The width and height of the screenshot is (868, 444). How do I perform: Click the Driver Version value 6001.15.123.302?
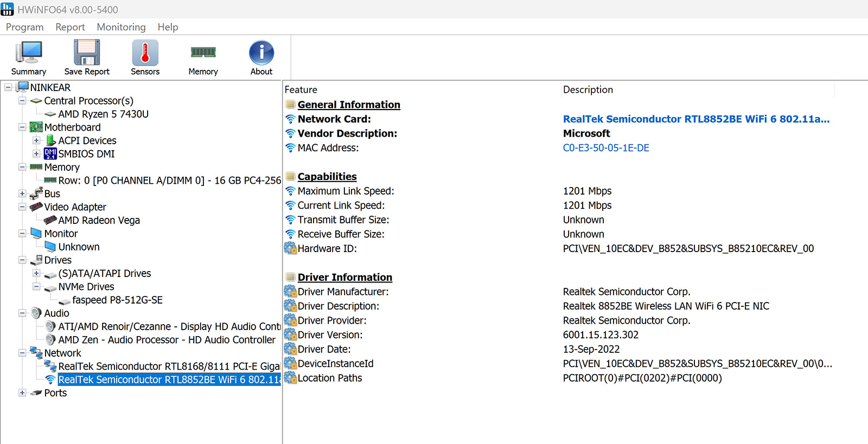[x=601, y=334]
